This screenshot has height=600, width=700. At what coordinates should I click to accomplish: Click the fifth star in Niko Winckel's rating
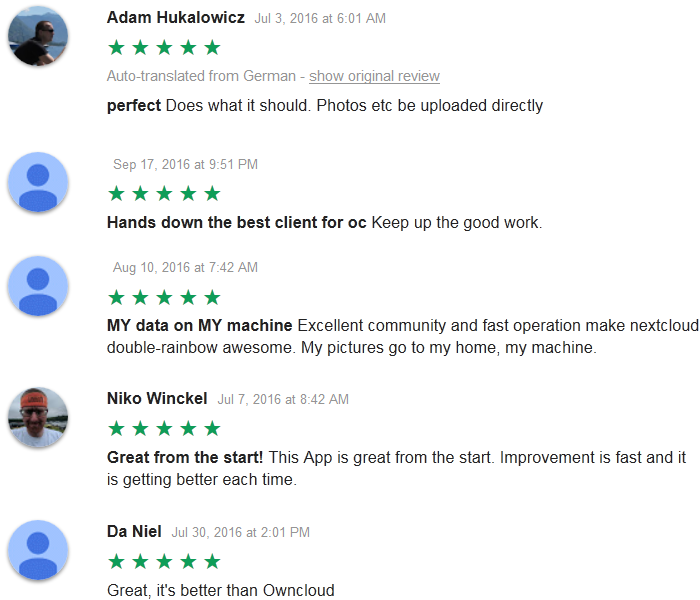tap(212, 428)
